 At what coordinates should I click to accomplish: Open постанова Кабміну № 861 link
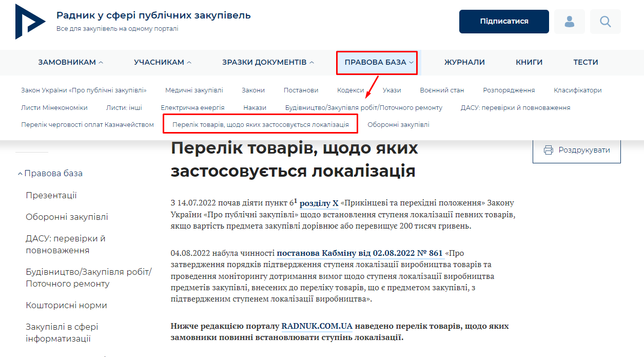point(359,253)
